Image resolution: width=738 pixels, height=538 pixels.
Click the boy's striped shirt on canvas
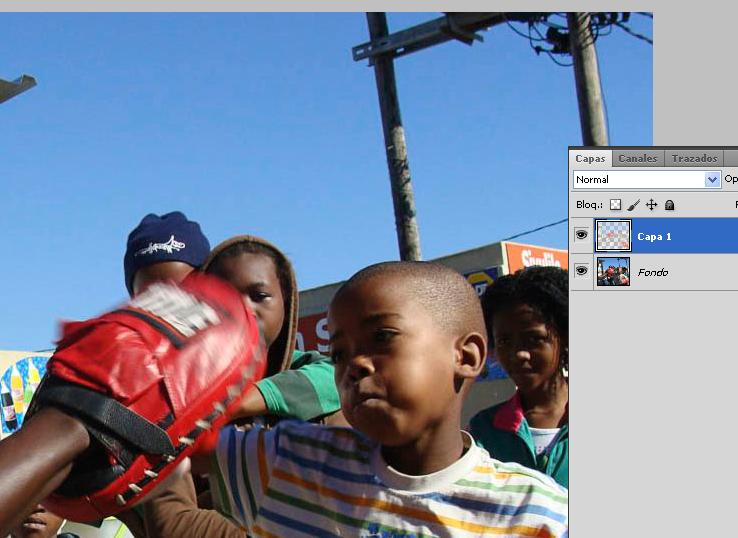400,490
